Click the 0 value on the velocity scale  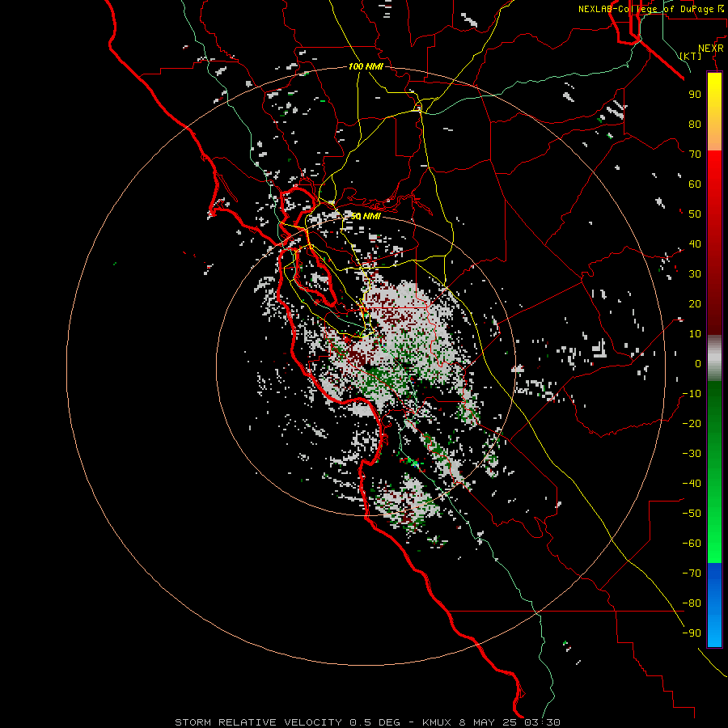point(698,364)
